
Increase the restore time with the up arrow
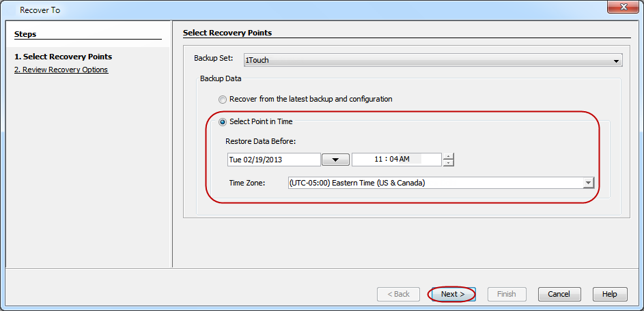point(448,156)
